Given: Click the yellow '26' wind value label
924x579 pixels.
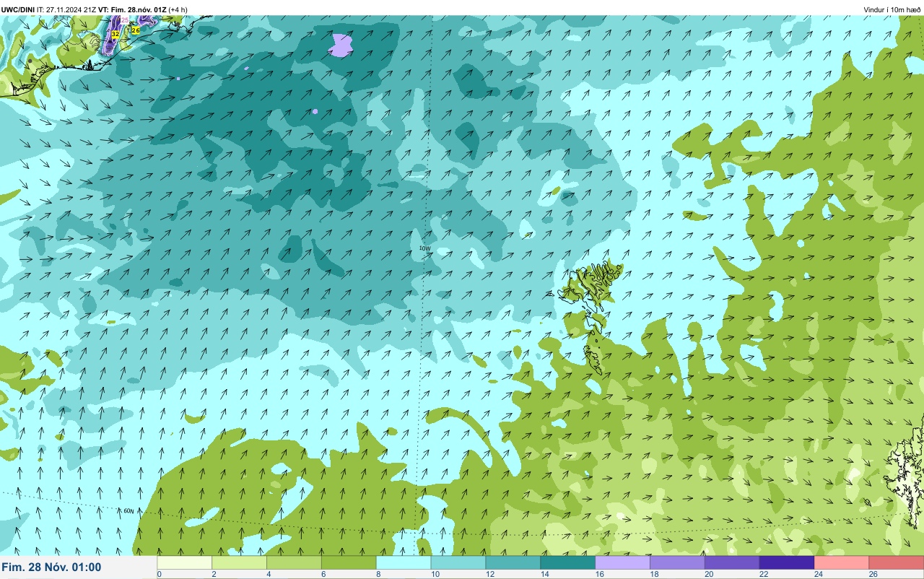Looking at the screenshot, I should coord(135,30).
